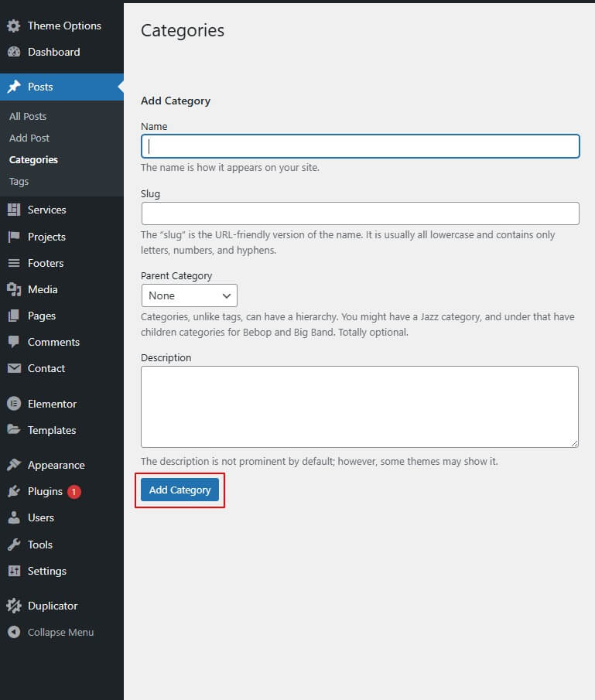Click the Plugins plug icon

(14, 491)
